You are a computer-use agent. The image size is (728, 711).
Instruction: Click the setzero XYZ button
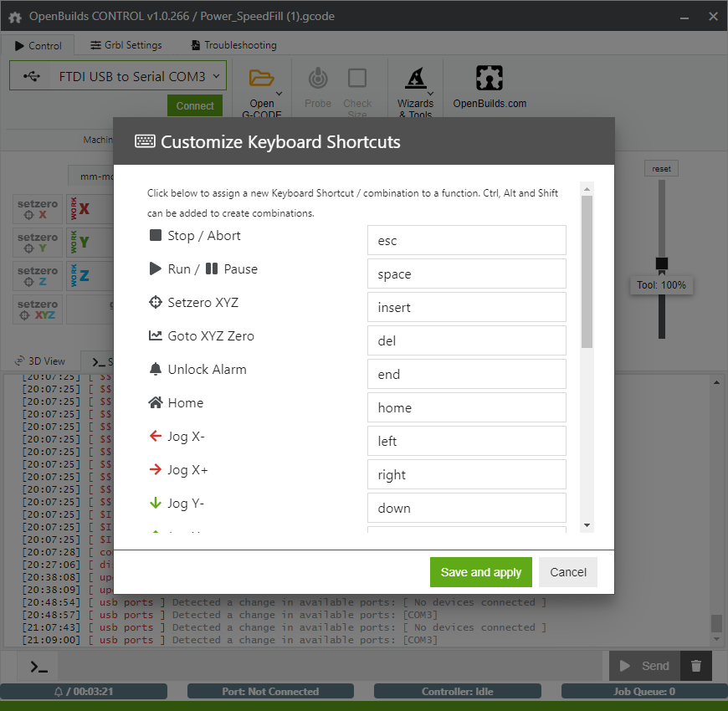click(x=38, y=309)
